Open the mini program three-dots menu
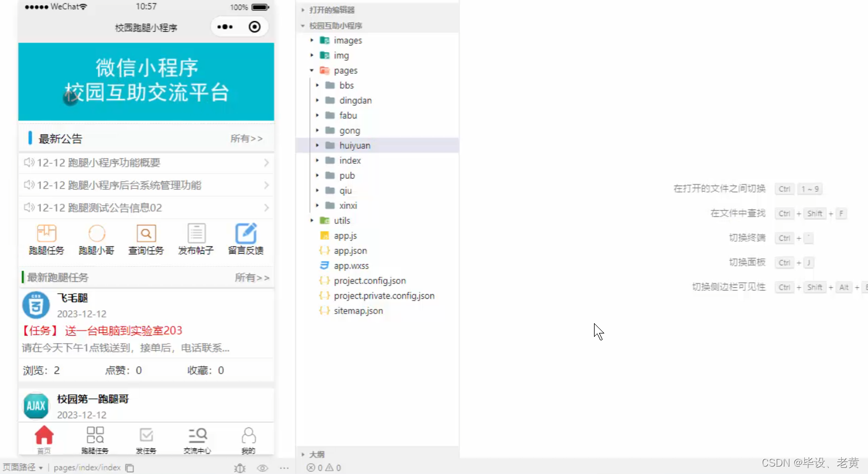The height and width of the screenshot is (474, 868). point(225,27)
